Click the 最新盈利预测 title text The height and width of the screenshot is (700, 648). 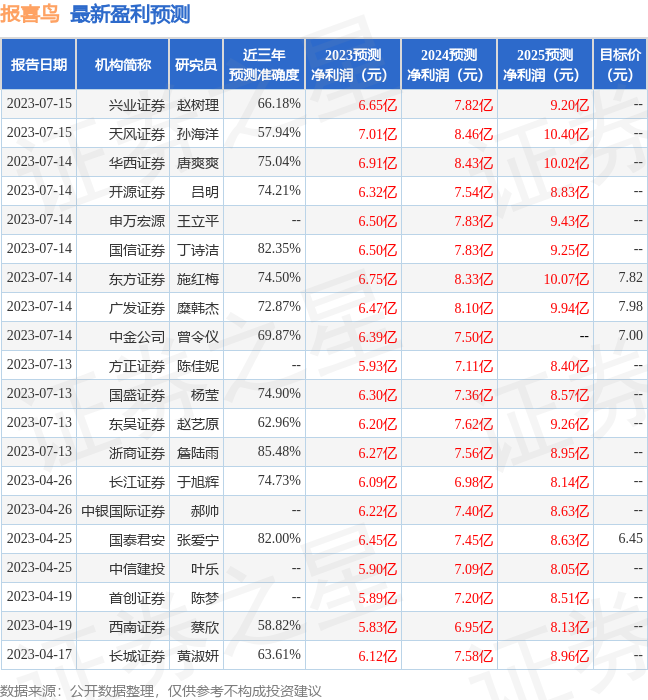[x=130, y=14]
